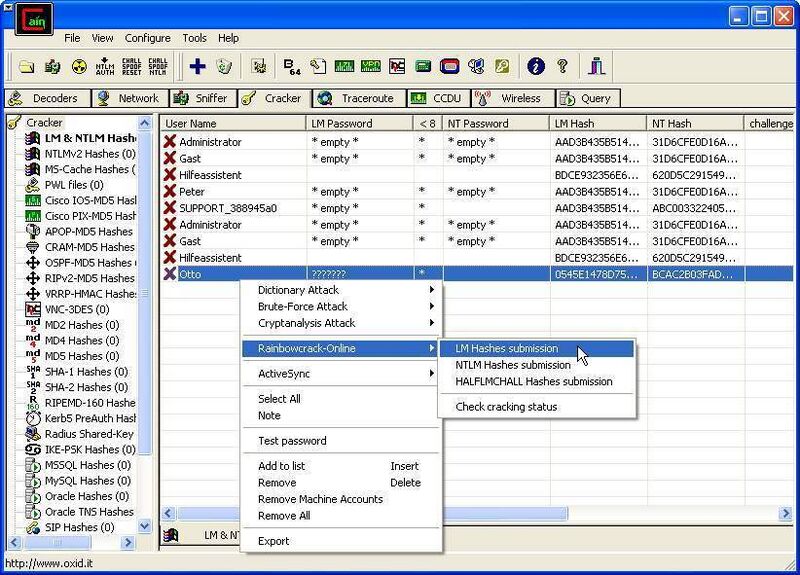Switch to the Network tab
800x575 pixels.
point(130,98)
